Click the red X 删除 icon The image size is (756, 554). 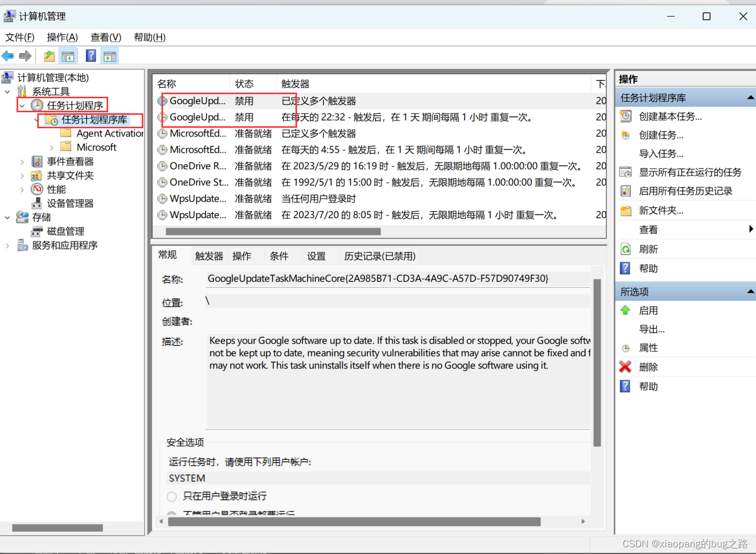[625, 367]
